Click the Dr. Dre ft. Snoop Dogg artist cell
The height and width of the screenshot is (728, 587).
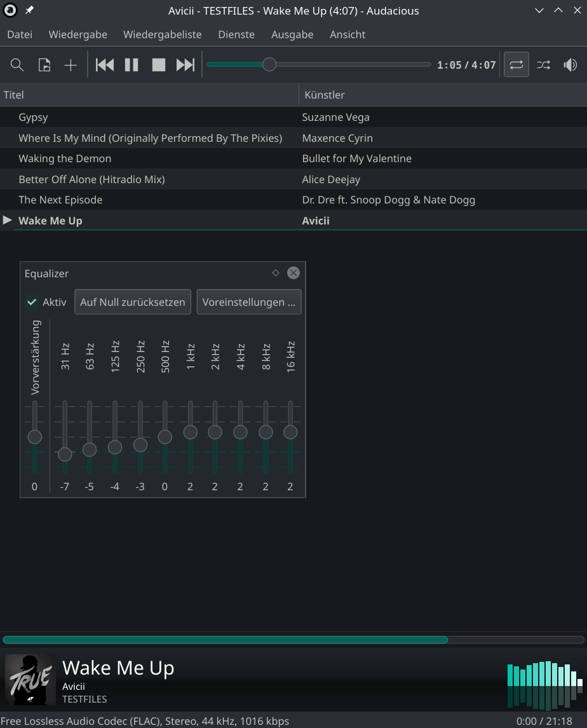tap(389, 200)
